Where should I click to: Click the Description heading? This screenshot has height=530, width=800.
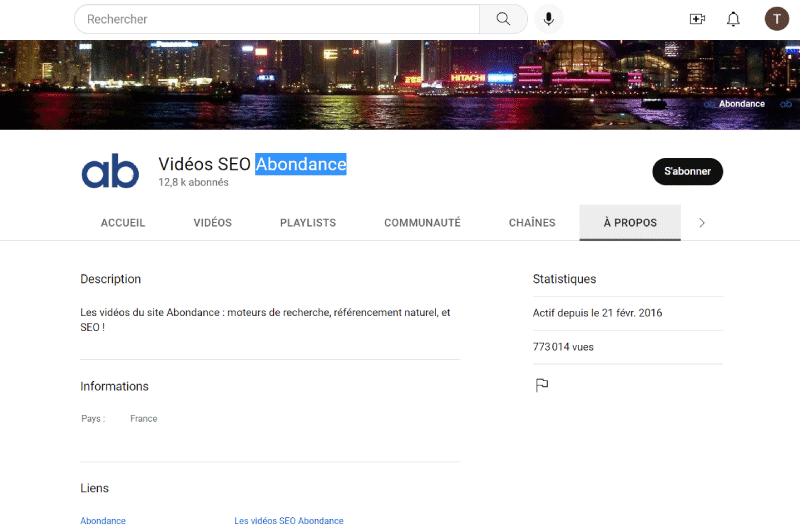coord(111,279)
